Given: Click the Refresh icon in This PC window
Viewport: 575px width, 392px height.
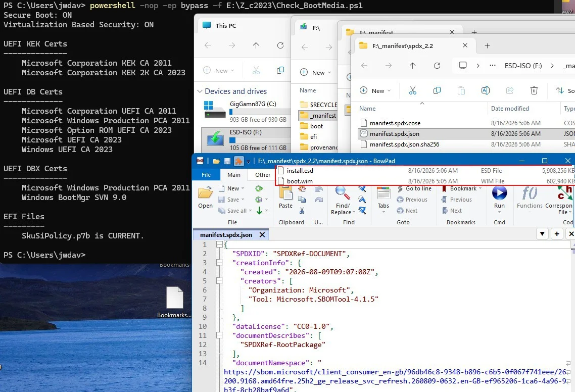Looking at the screenshot, I should (280, 45).
